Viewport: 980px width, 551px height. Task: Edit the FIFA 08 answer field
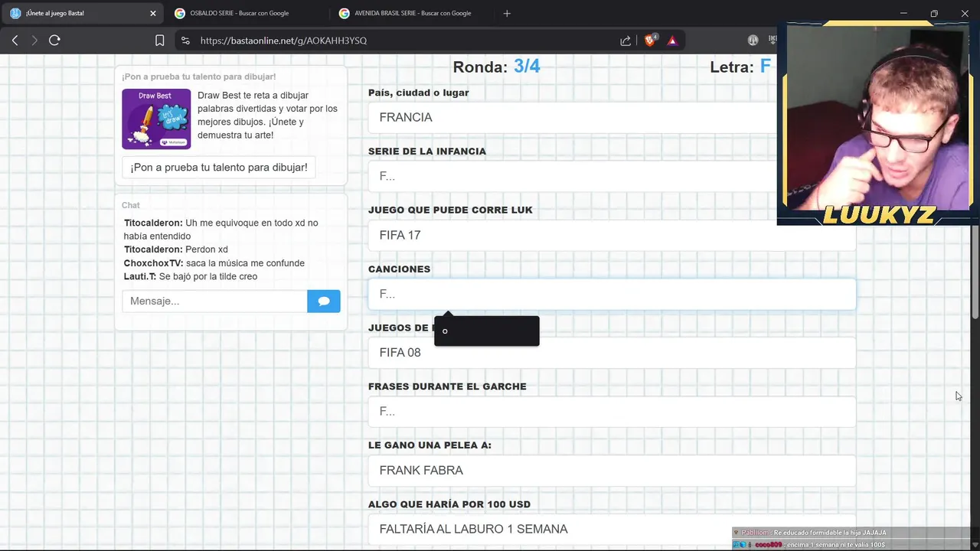click(612, 353)
